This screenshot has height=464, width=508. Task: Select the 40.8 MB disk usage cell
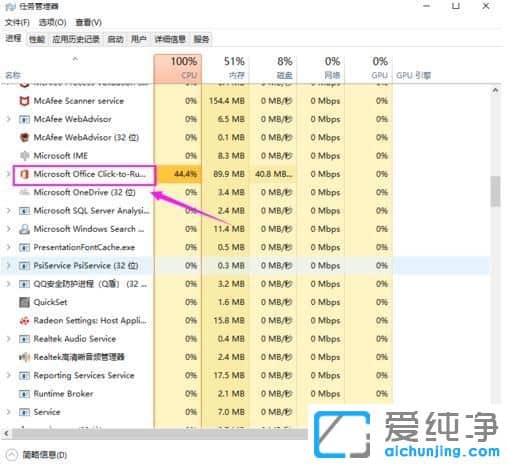273,174
